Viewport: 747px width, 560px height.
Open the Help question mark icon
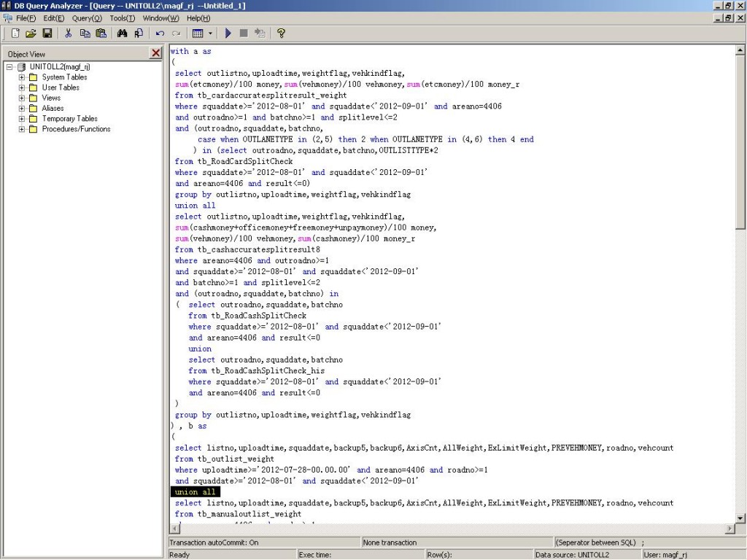pos(281,33)
